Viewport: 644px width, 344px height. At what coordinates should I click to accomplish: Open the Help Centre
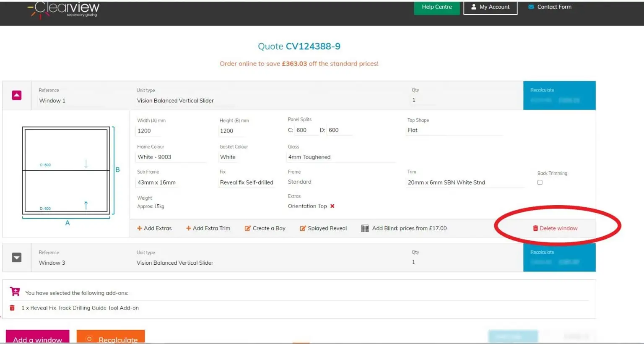click(436, 7)
